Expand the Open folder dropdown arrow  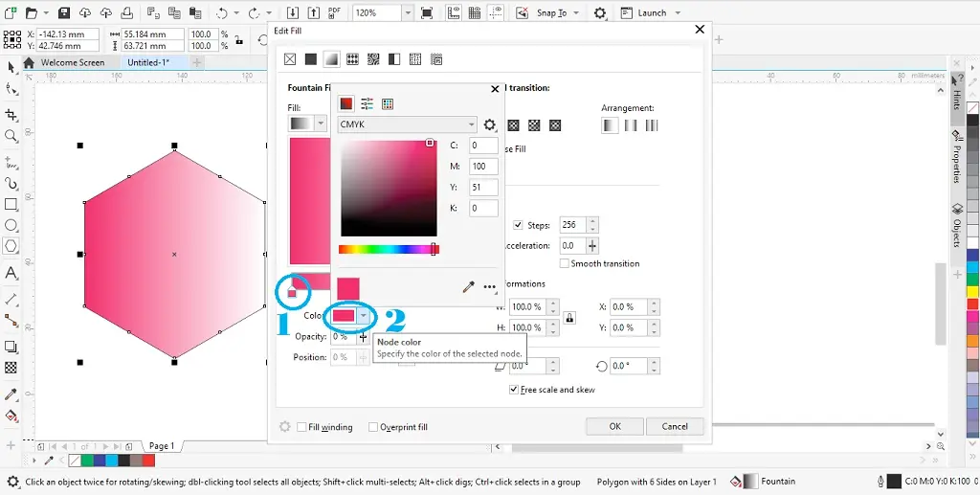click(45, 12)
